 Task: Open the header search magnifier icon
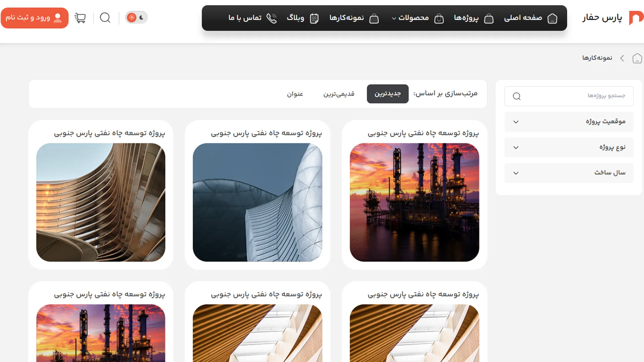click(105, 17)
